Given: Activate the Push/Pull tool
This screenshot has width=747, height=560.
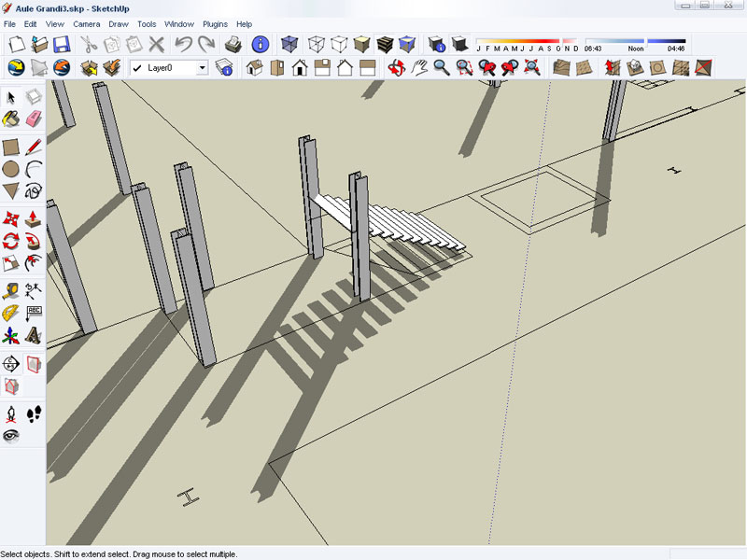Looking at the screenshot, I should pos(34,218).
